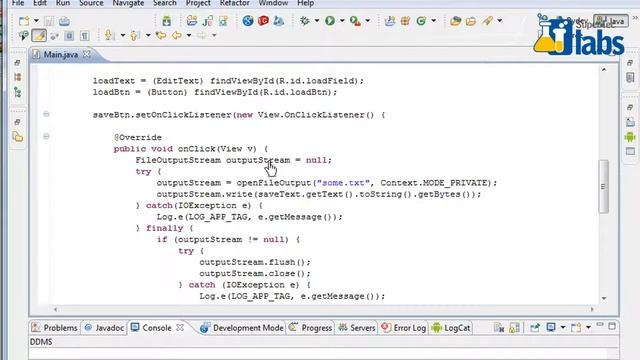Click the Save icon in toolbar
This screenshot has height=360, width=640.
click(x=49, y=21)
